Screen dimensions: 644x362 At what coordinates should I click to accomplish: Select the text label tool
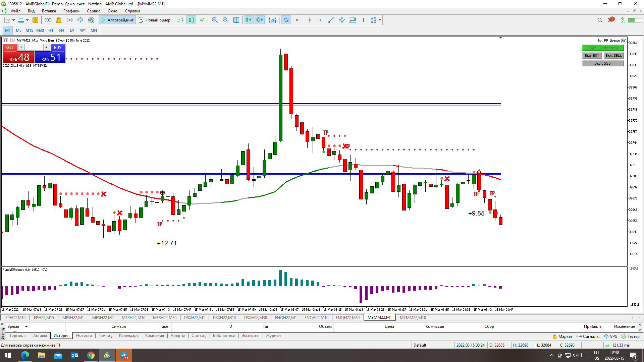tap(363, 20)
